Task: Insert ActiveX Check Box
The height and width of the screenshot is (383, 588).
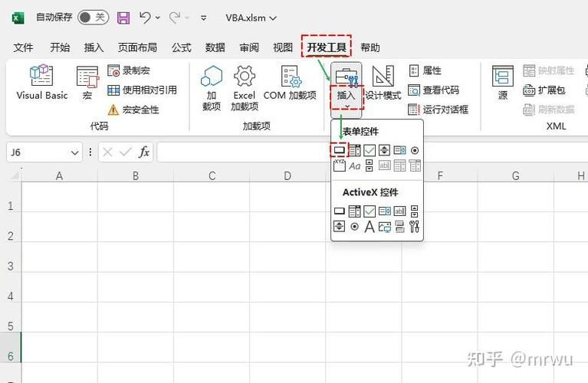Action: (x=370, y=211)
